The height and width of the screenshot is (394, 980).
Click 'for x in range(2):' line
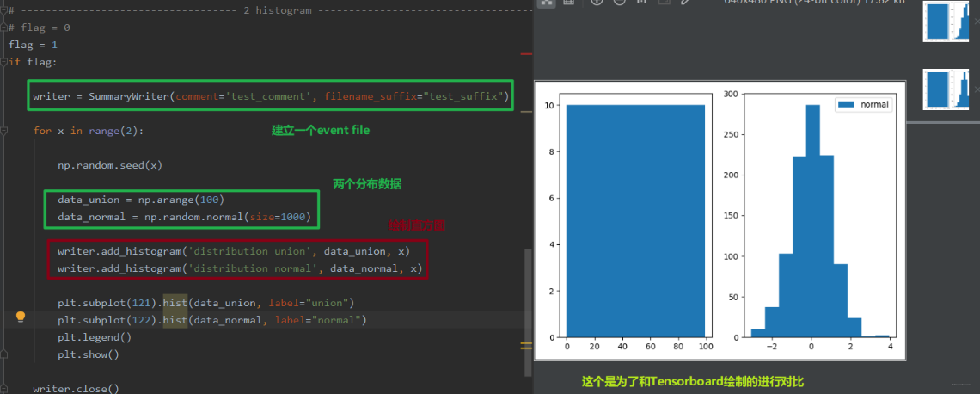pos(89,131)
